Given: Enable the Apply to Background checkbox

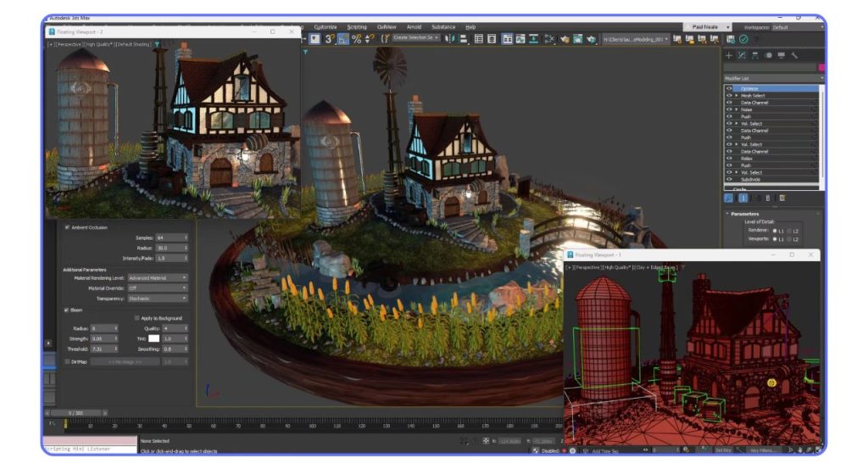Looking at the screenshot, I should coord(136,318).
